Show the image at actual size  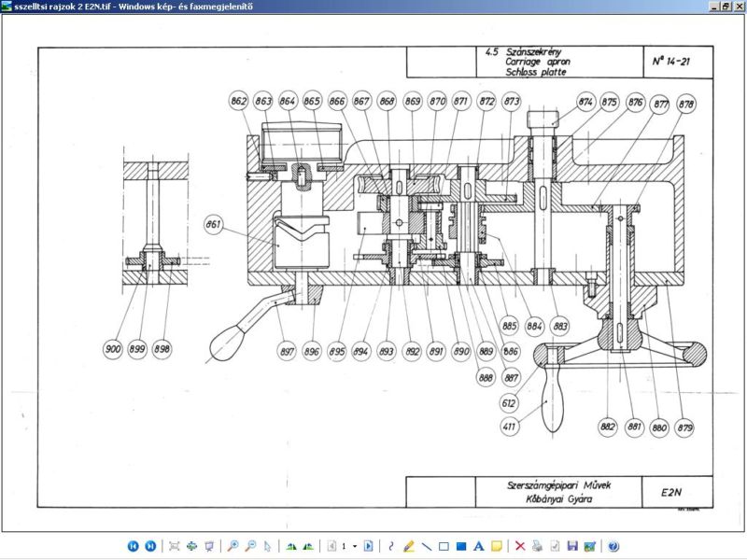click(191, 546)
